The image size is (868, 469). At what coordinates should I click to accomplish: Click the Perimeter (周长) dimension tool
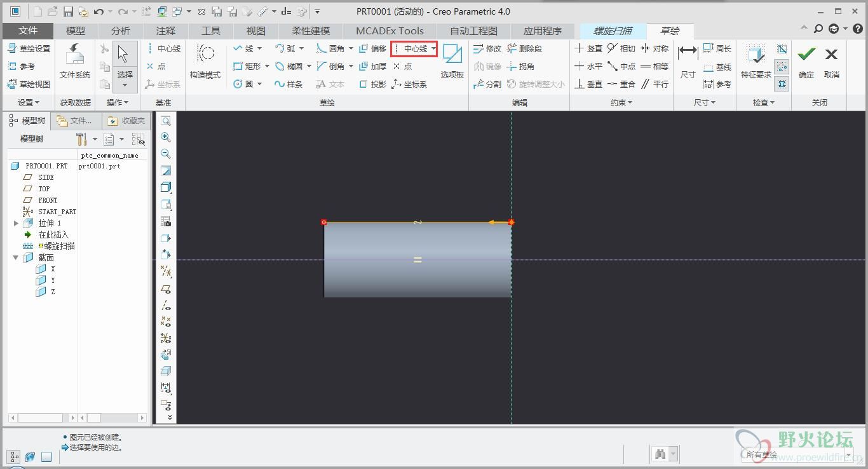pyautogui.click(x=717, y=48)
